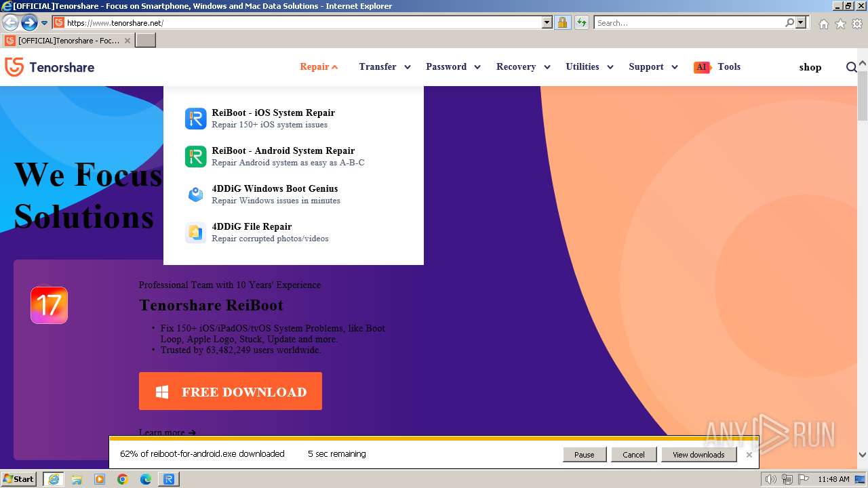
Task: Close the download notification bar
Action: (x=749, y=455)
